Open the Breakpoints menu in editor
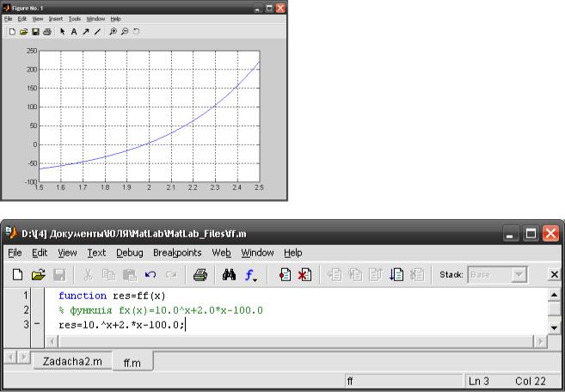The image size is (565, 392). pos(177,253)
